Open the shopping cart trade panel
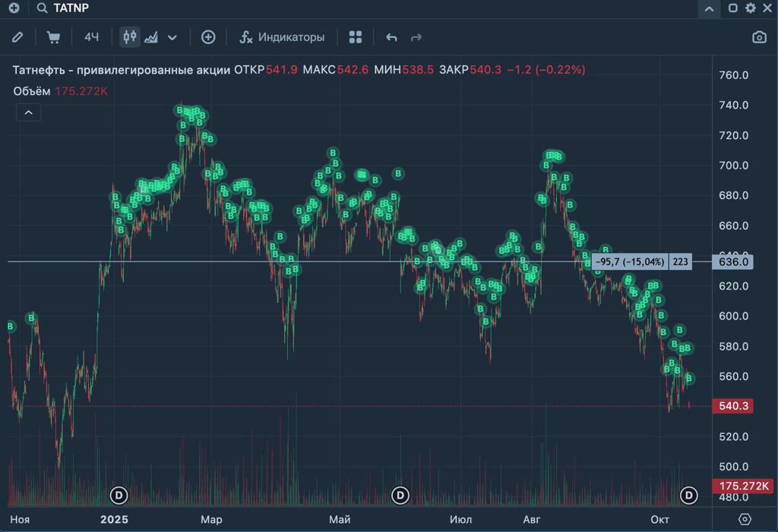The width and height of the screenshot is (778, 532). 53,37
